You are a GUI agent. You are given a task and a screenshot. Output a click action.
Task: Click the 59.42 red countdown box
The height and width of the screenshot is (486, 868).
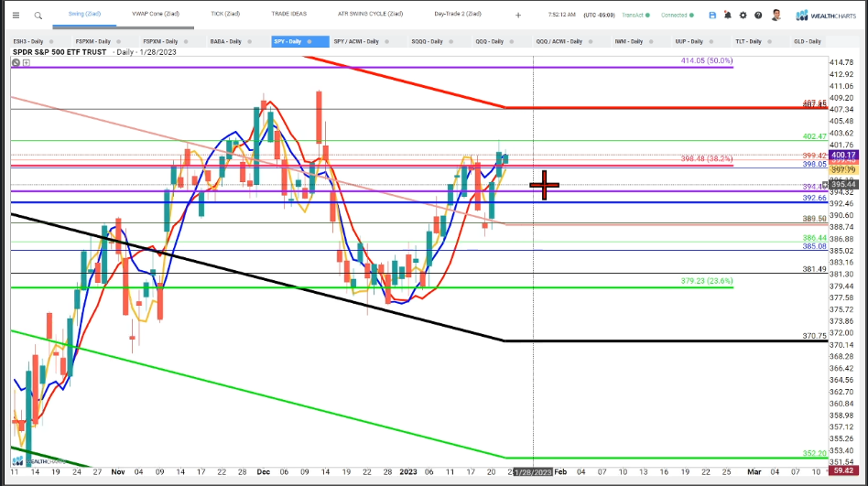[x=843, y=471]
